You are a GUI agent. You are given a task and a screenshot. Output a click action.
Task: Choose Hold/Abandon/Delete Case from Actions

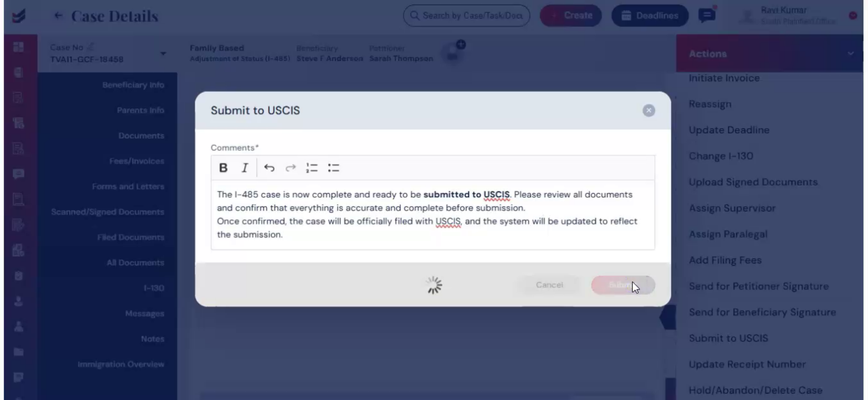(756, 391)
